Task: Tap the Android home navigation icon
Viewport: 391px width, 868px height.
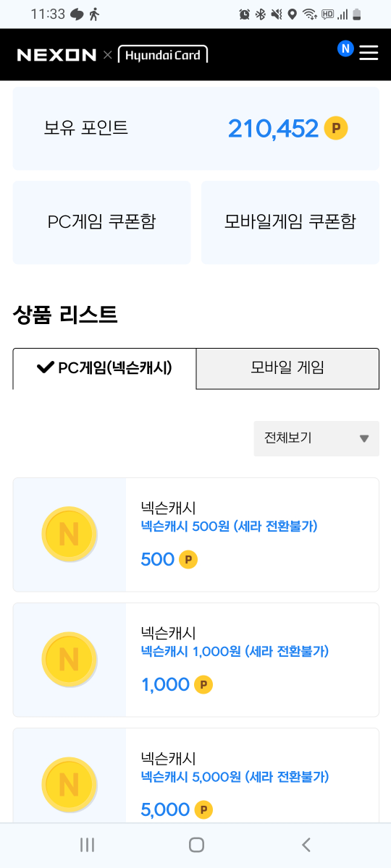Action: click(x=196, y=844)
